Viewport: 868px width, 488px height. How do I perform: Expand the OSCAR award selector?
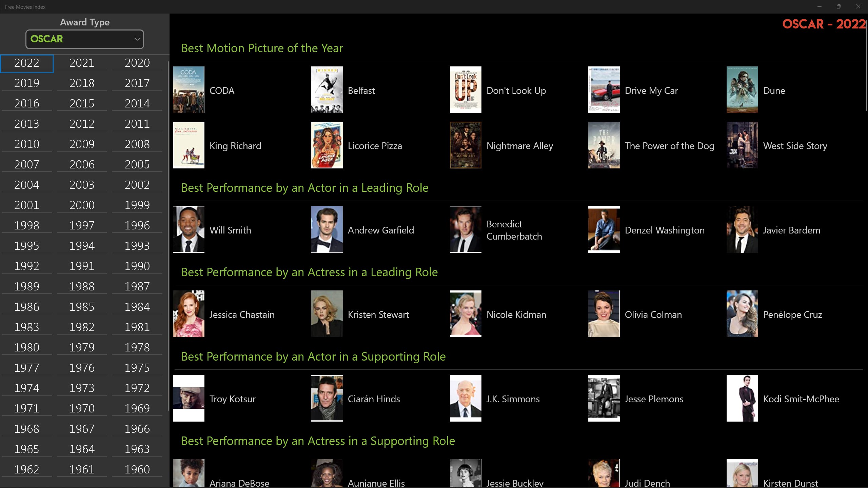point(84,39)
